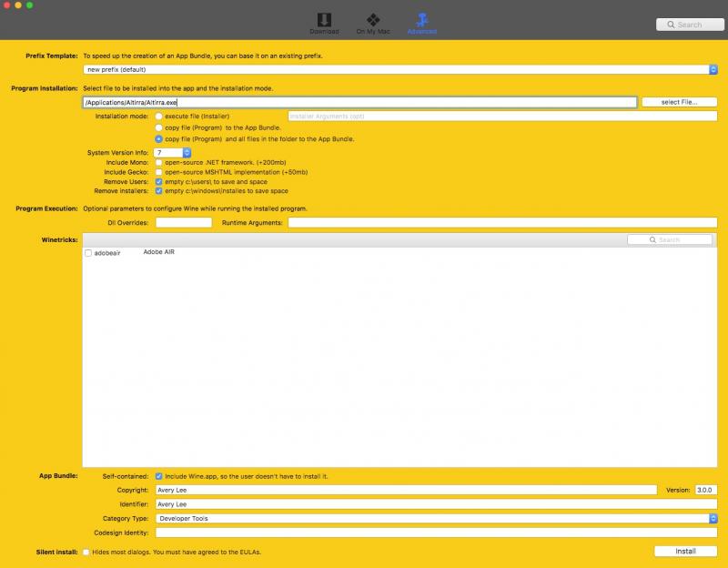Select the Advanced toolbar icon
The image size is (728, 568).
[x=421, y=24]
